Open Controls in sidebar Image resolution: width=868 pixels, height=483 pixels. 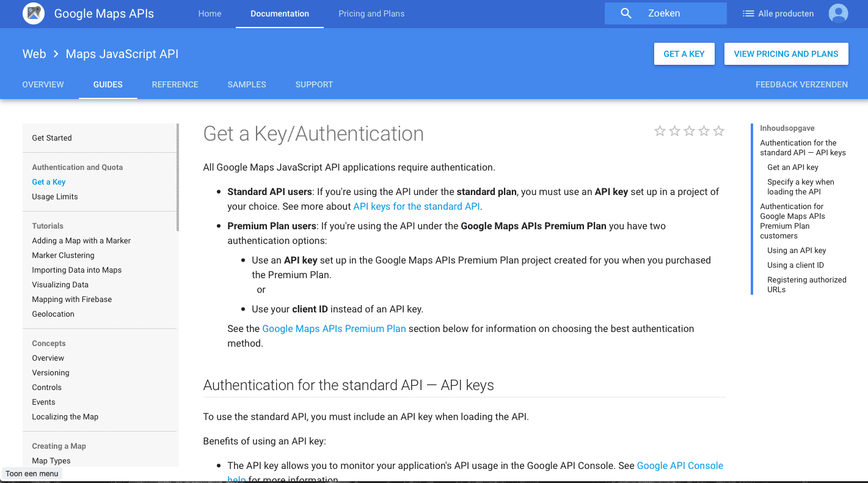[47, 388]
